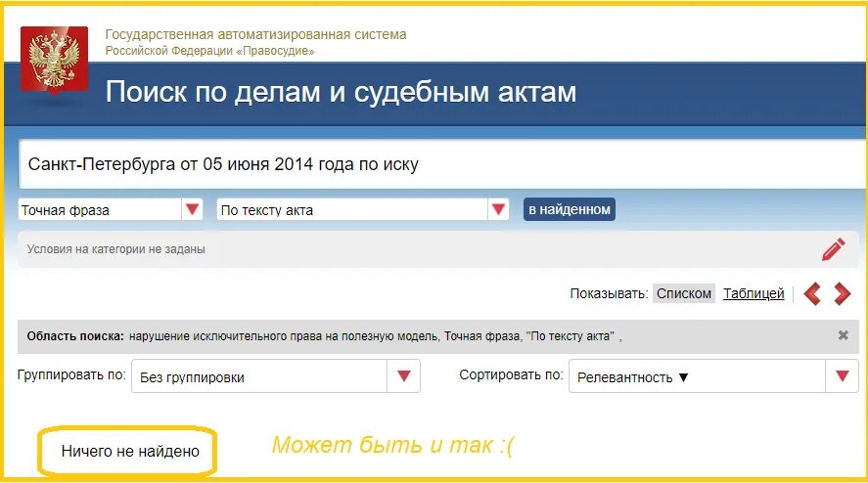Click the Russian coat of arms logo
Screen dimensions: 868x483
coord(54,60)
